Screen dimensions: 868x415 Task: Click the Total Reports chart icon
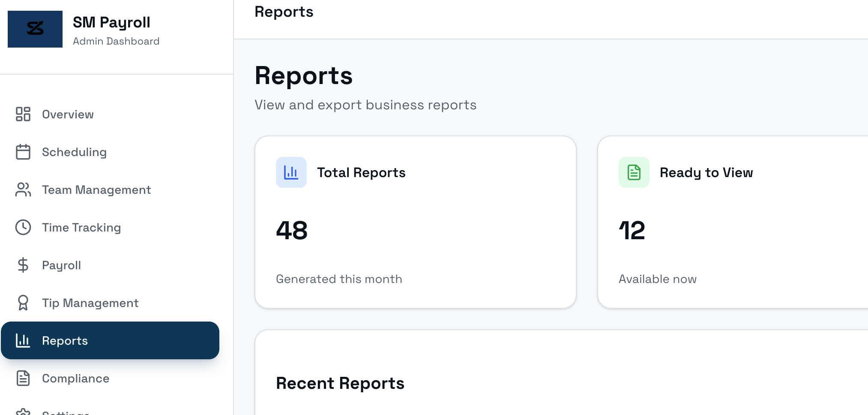click(x=291, y=172)
